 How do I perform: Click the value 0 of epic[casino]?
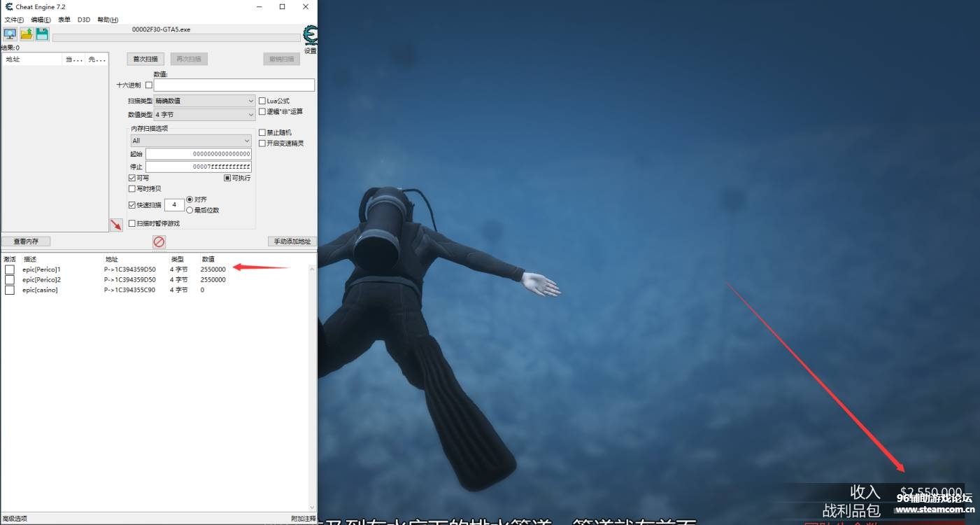click(x=202, y=290)
